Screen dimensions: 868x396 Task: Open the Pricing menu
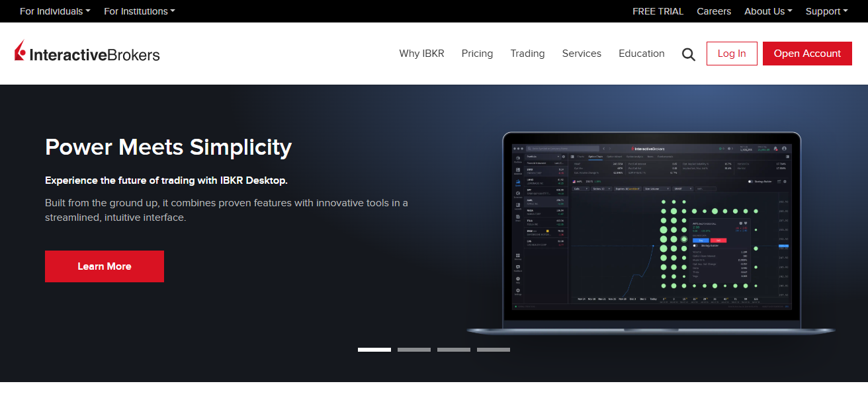pyautogui.click(x=477, y=54)
